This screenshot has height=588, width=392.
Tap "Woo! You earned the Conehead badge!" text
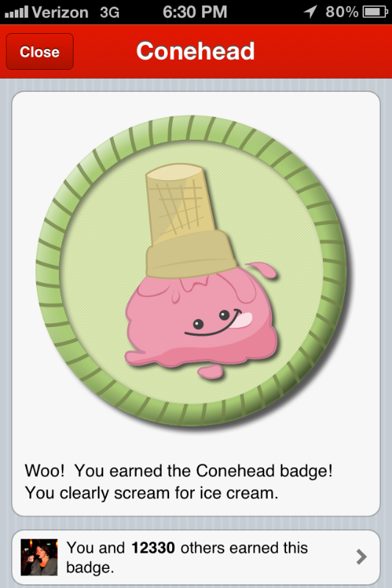coord(179,471)
